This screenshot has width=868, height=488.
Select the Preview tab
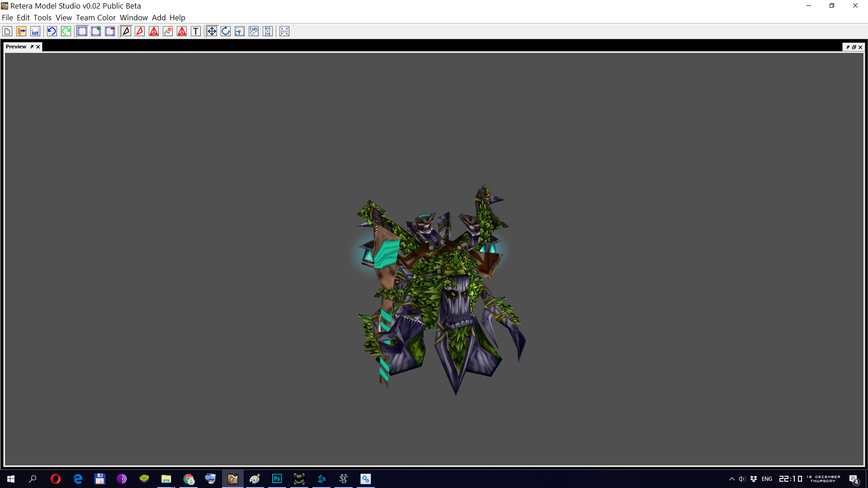pos(16,47)
